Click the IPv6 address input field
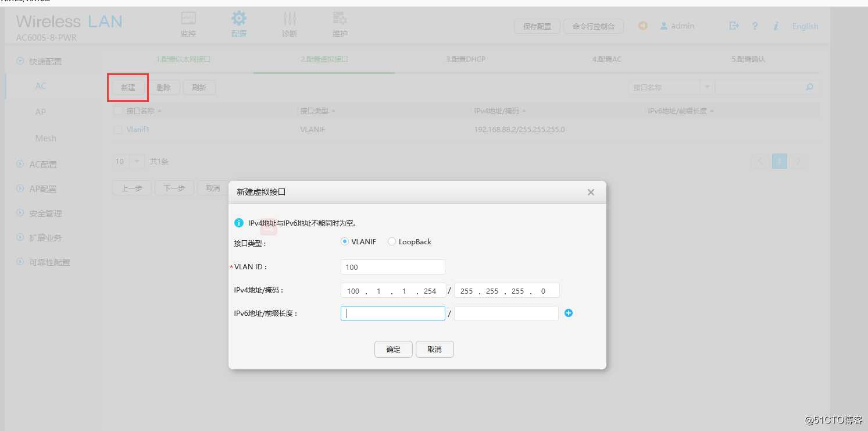This screenshot has width=868, height=431. [393, 314]
